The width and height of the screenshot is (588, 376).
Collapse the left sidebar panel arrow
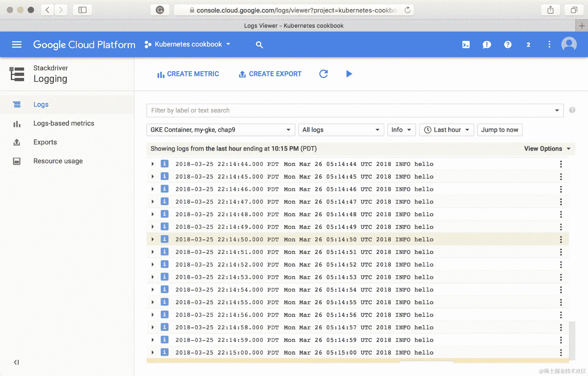point(16,362)
